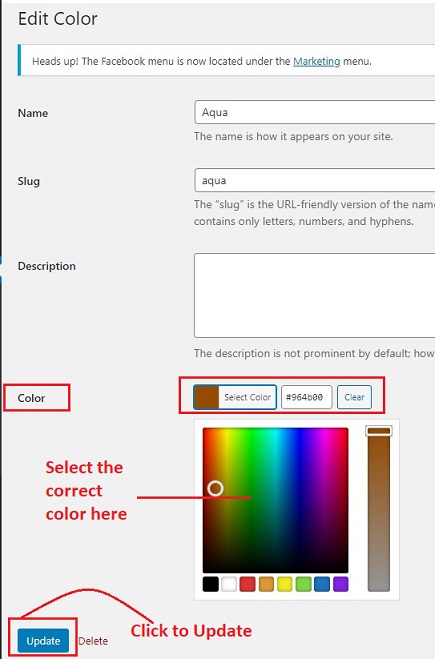Click the vertical brown saturation slider handle
This screenshot has width=435, height=660.
pos(379,431)
